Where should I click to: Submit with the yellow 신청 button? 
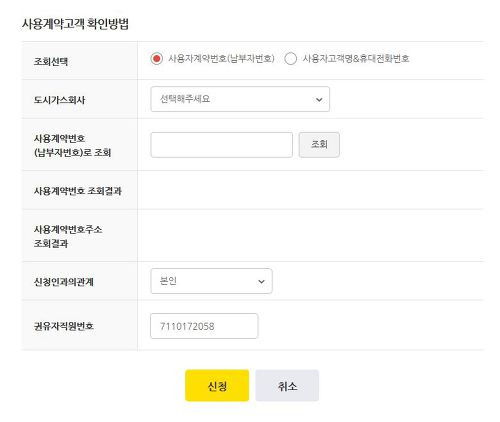coord(217,386)
